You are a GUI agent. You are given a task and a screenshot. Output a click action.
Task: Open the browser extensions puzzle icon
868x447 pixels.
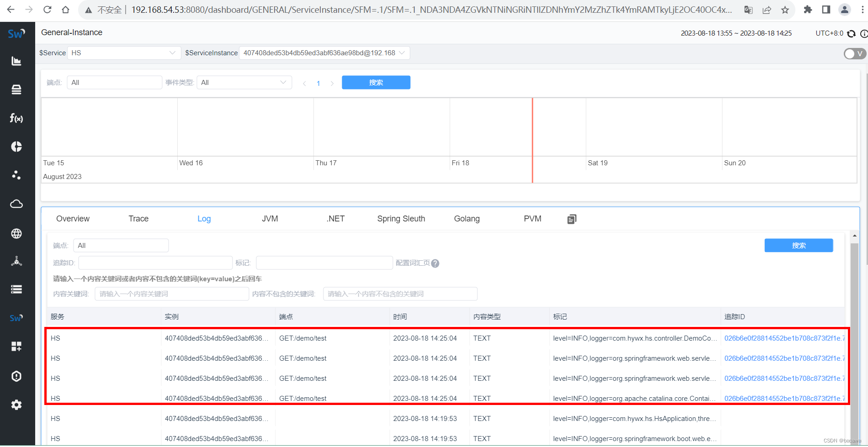808,10
